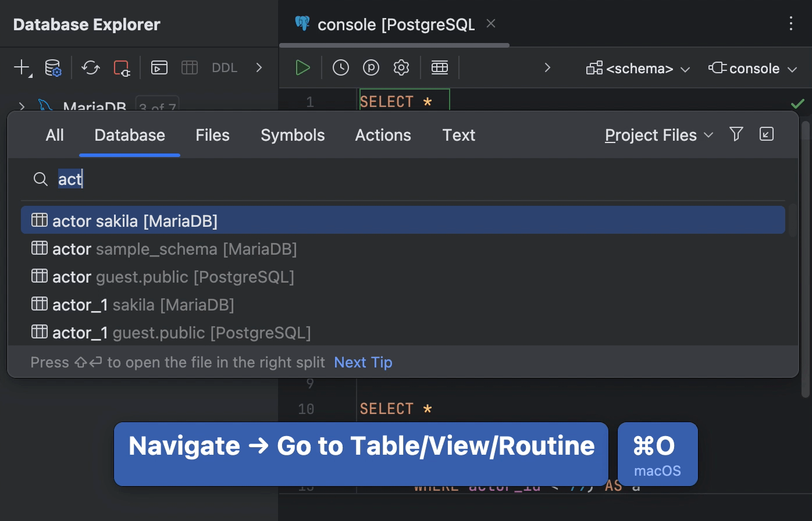Click the Refresh icon in Database Explorer
Image resolution: width=812 pixels, height=521 pixels.
[x=90, y=68]
